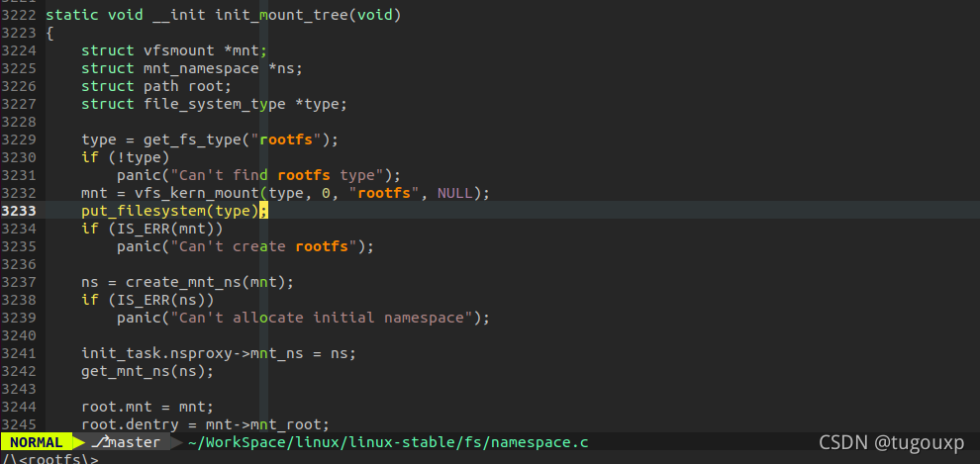
Task: Click line number 3233
Action: [18, 211]
